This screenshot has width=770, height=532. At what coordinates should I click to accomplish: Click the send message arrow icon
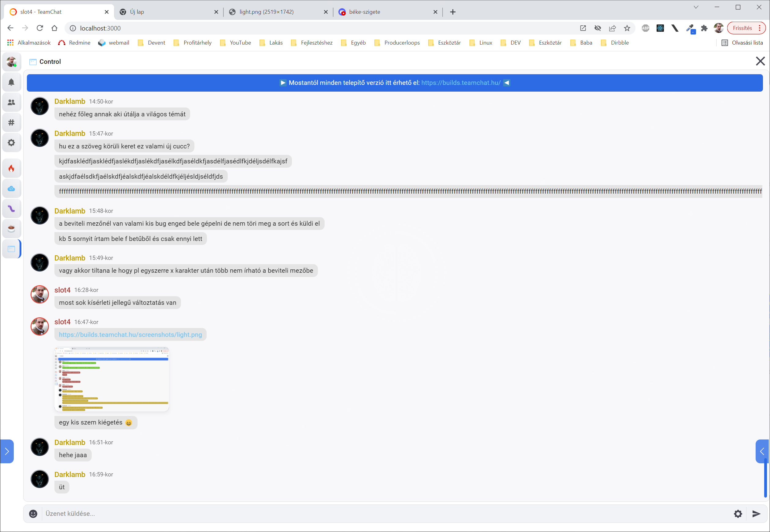click(x=756, y=514)
